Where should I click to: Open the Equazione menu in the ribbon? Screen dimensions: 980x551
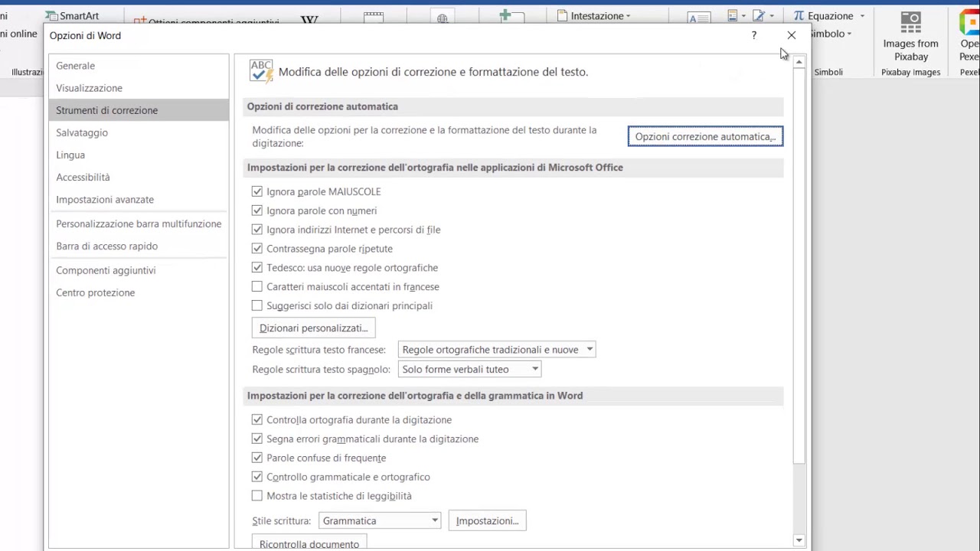(x=829, y=15)
